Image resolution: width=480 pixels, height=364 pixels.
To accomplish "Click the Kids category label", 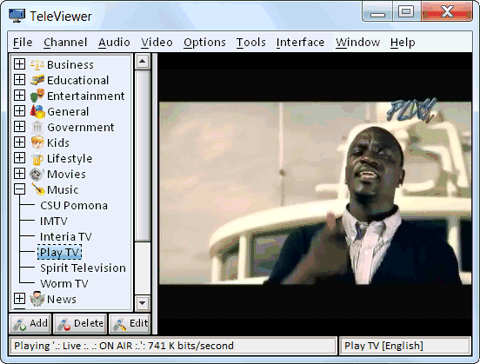I will click(x=58, y=143).
